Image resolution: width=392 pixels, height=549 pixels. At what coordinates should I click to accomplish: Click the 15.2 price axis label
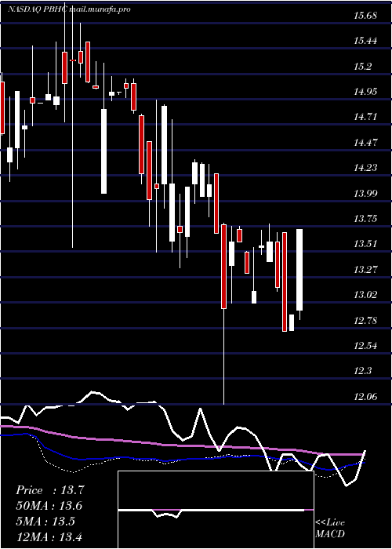tap(362, 67)
